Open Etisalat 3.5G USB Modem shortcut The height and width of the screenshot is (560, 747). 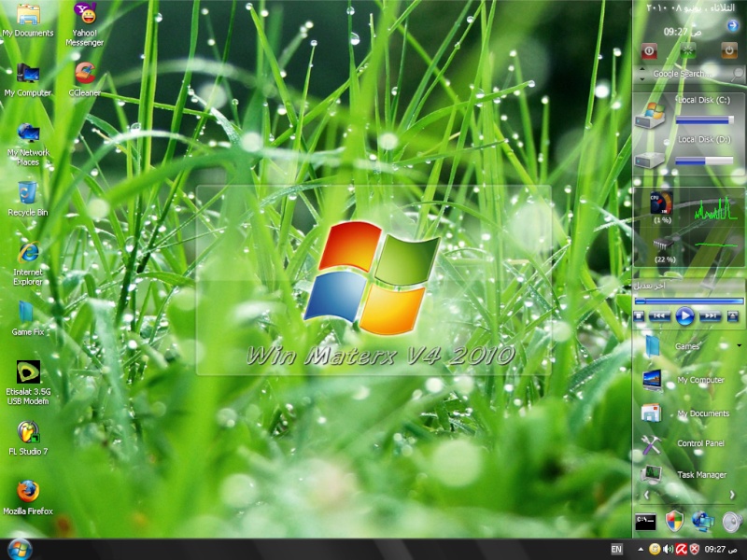tap(28, 383)
